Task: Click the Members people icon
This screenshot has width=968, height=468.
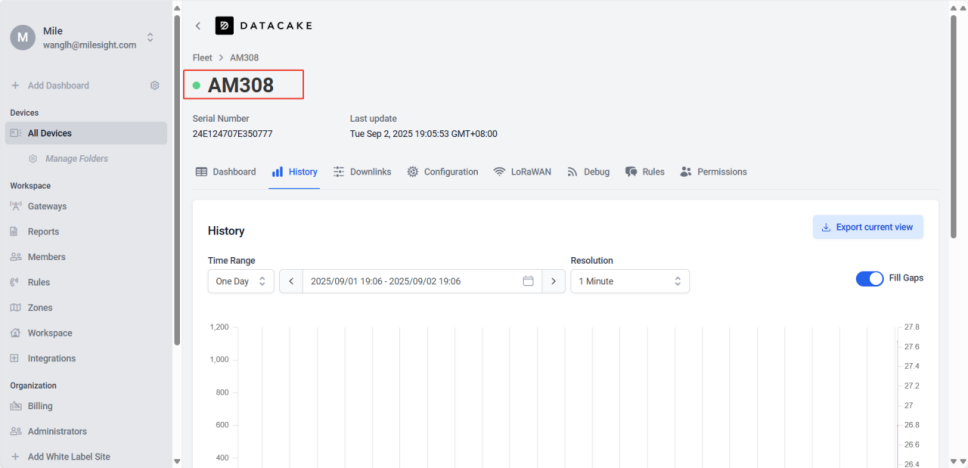Action: (x=16, y=257)
